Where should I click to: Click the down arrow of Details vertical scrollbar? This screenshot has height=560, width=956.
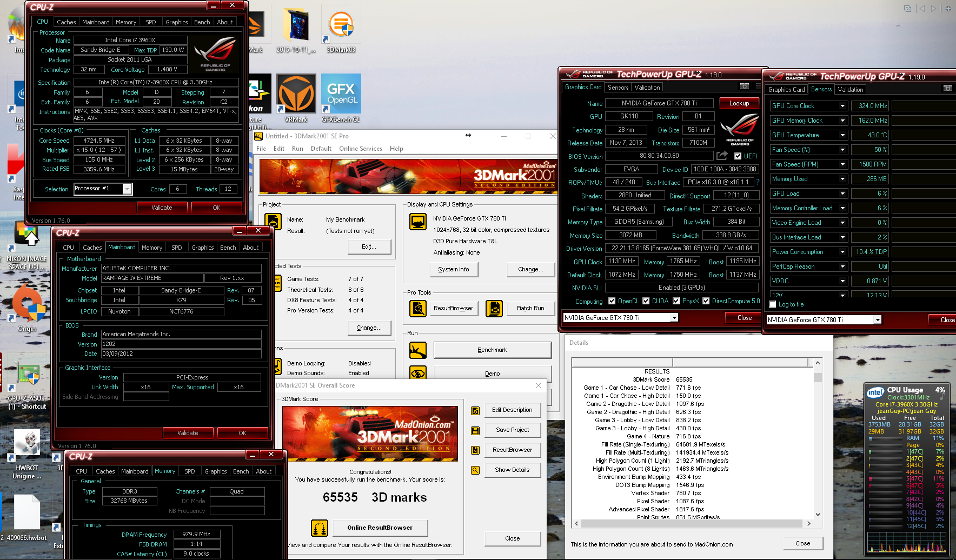tap(818, 515)
